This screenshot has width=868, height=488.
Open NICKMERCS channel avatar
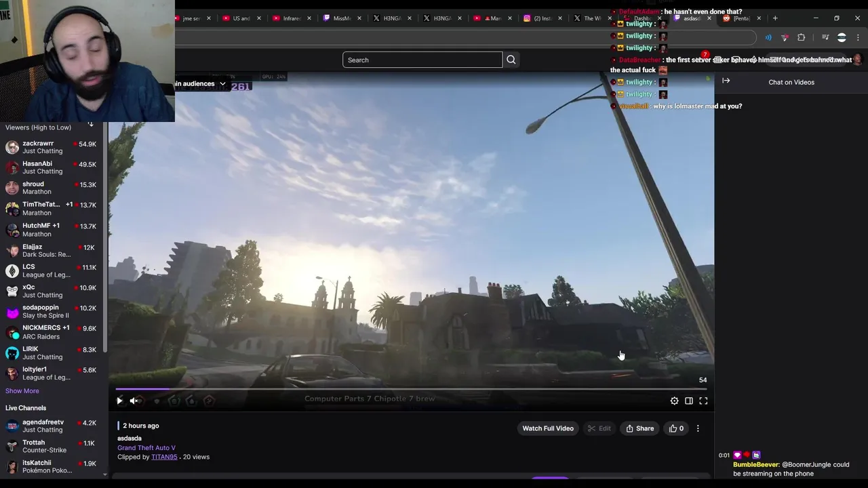[12, 332]
